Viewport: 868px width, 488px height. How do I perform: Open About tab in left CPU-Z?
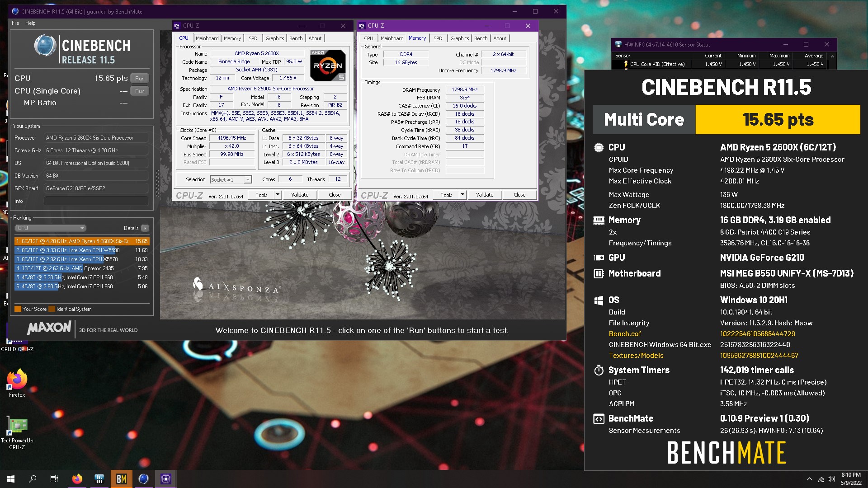315,38
